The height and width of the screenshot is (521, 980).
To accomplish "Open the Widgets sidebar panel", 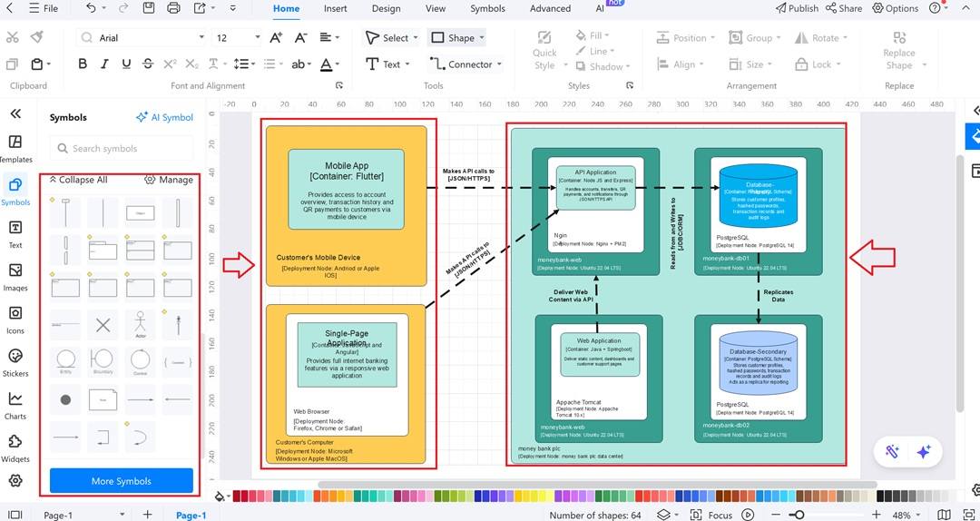I will coord(15,447).
